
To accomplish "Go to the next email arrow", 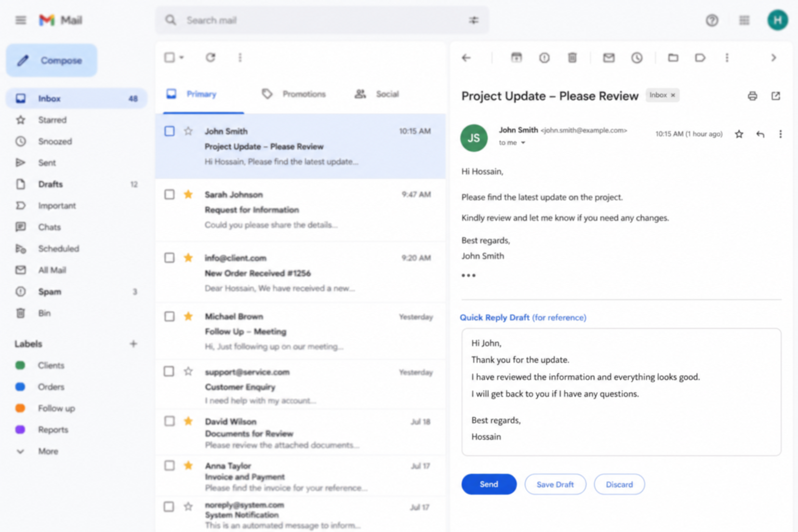I will point(774,58).
